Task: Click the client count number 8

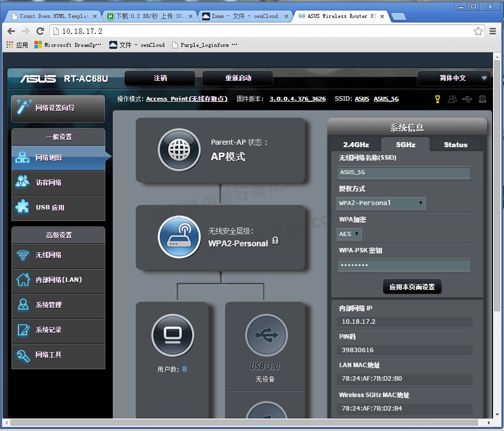Action: coord(185,369)
